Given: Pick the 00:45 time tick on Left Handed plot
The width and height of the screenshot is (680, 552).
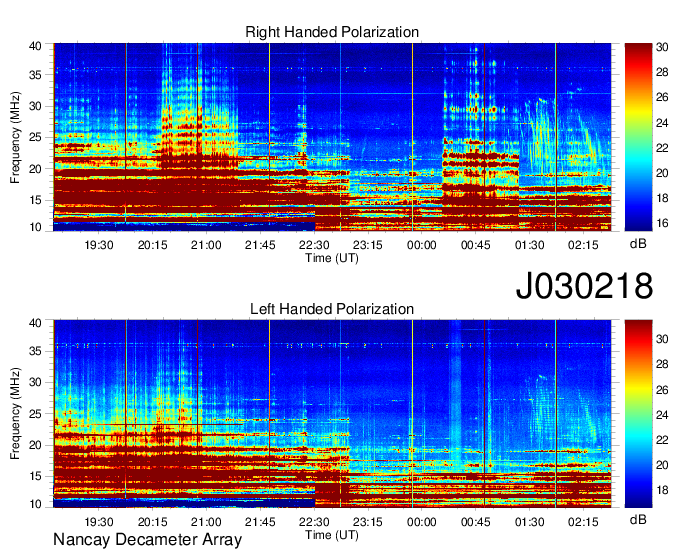Looking at the screenshot, I should (476, 522).
